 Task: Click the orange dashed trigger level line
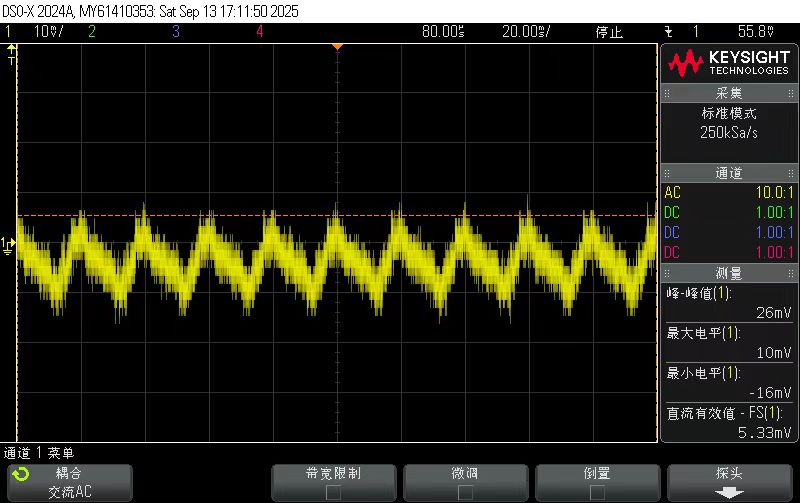(337, 215)
